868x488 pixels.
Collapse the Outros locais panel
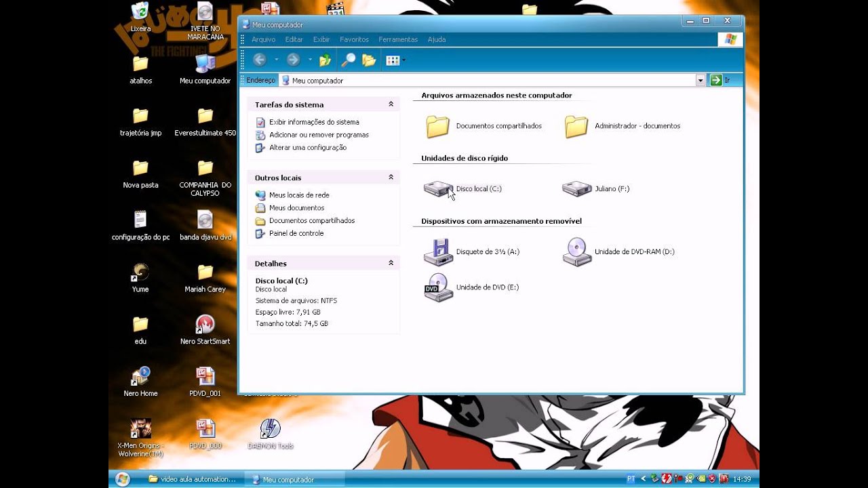391,177
